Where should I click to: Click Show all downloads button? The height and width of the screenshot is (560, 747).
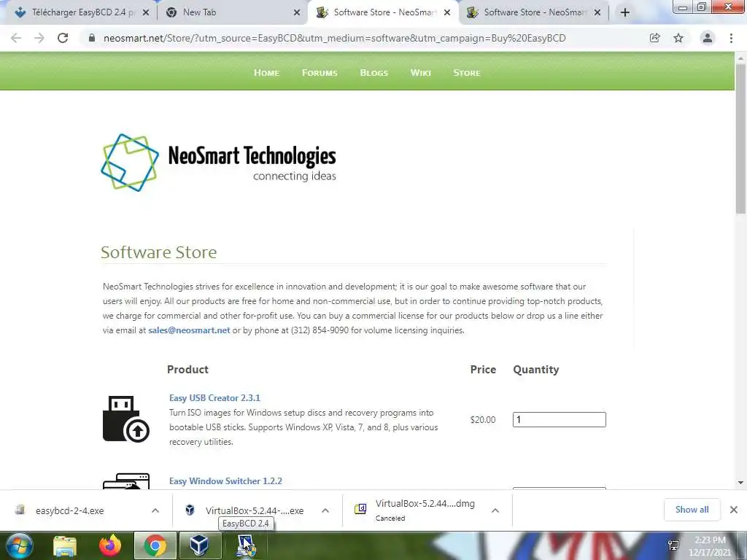(692, 510)
